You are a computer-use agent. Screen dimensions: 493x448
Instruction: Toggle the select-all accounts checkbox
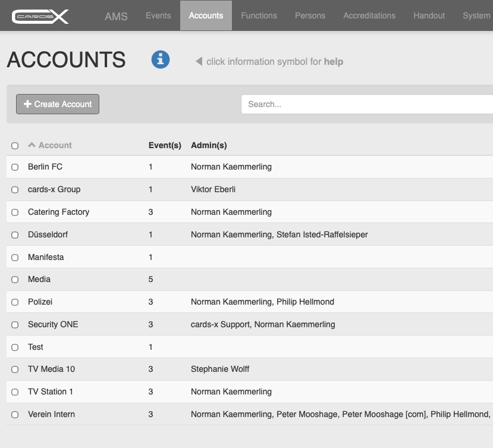15,145
